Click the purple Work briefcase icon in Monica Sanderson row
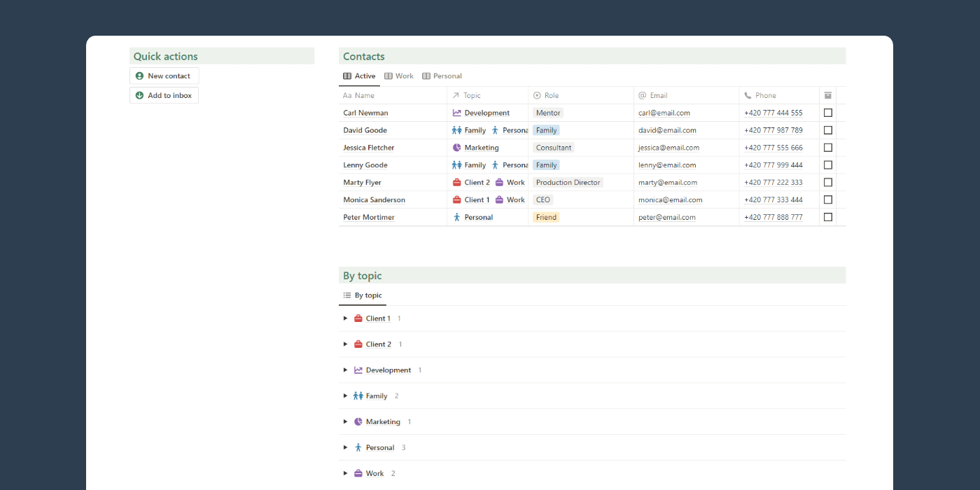This screenshot has width=980, height=490. pos(499,199)
